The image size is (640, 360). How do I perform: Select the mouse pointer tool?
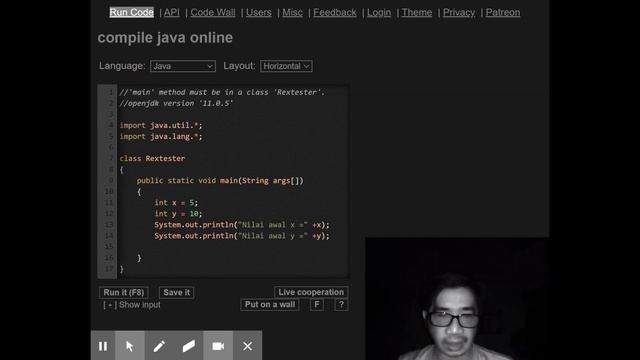130,346
